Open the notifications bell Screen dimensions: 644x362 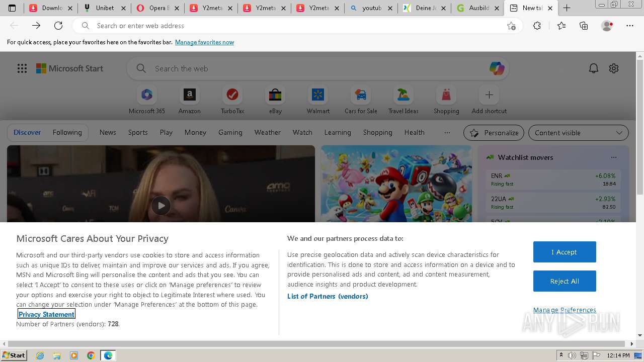pos(594,68)
